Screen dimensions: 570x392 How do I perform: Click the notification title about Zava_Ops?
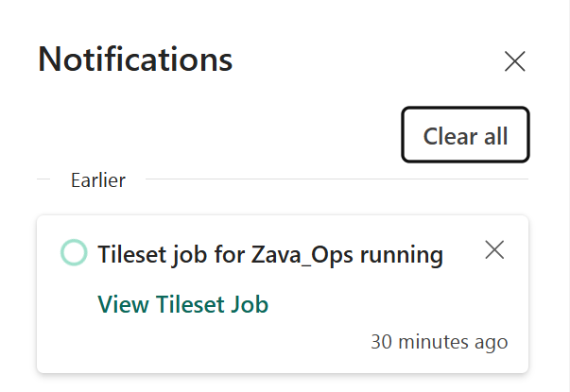coord(270,254)
